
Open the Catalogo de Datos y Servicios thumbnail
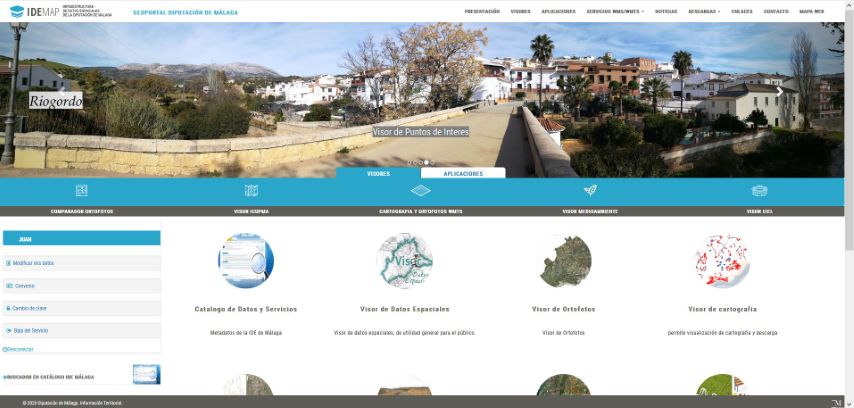[x=245, y=261]
